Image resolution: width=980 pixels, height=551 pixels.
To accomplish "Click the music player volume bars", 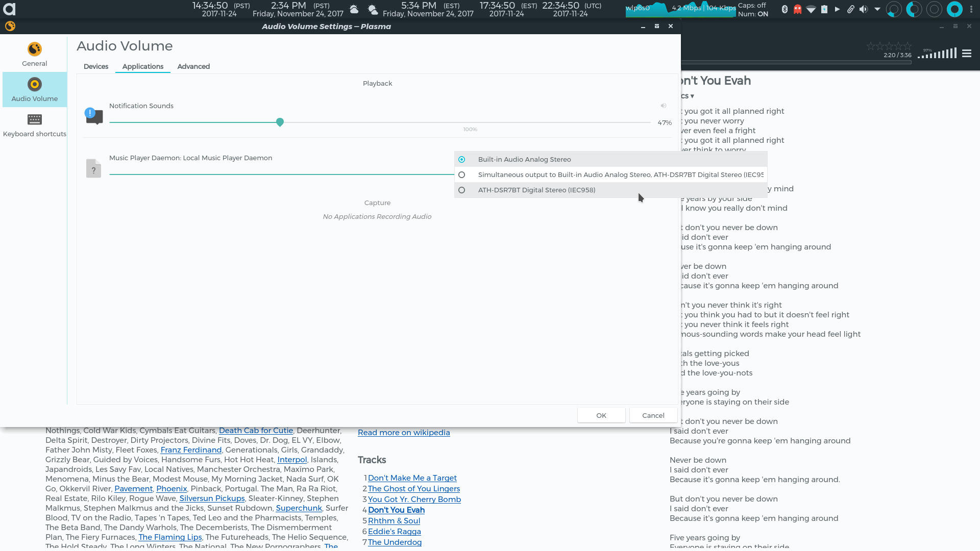I will tap(937, 53).
